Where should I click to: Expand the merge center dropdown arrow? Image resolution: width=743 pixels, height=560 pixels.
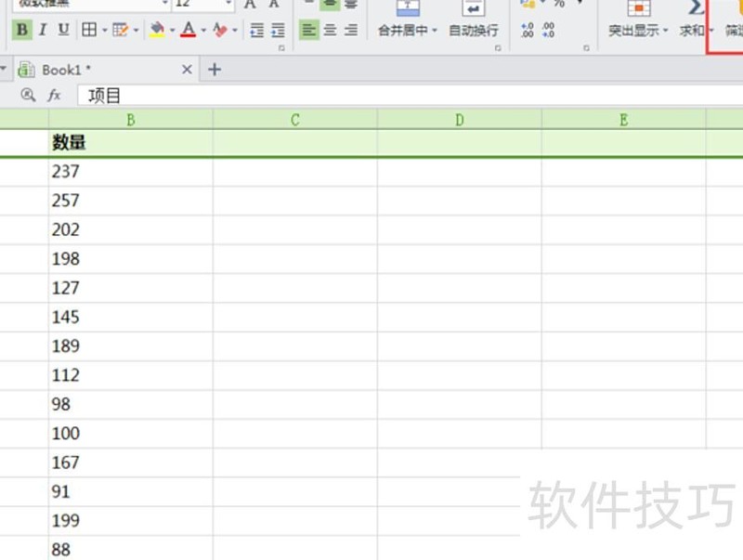(435, 31)
